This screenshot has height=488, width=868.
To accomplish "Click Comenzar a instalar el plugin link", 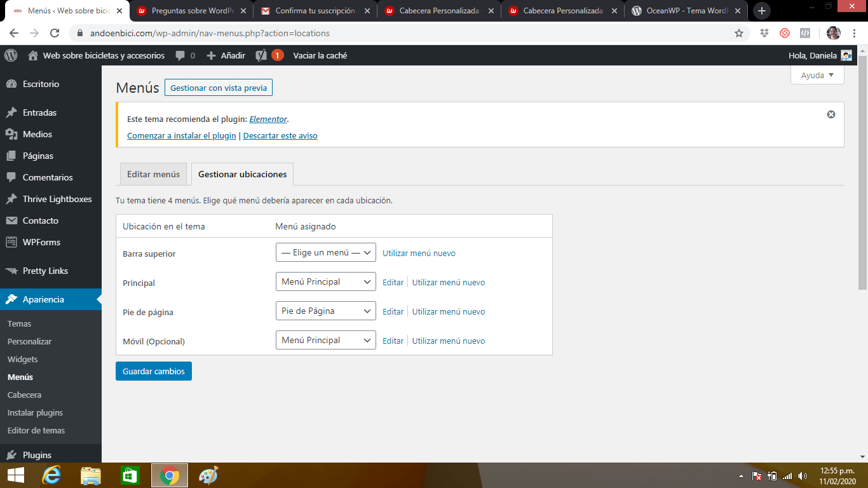I will [182, 135].
